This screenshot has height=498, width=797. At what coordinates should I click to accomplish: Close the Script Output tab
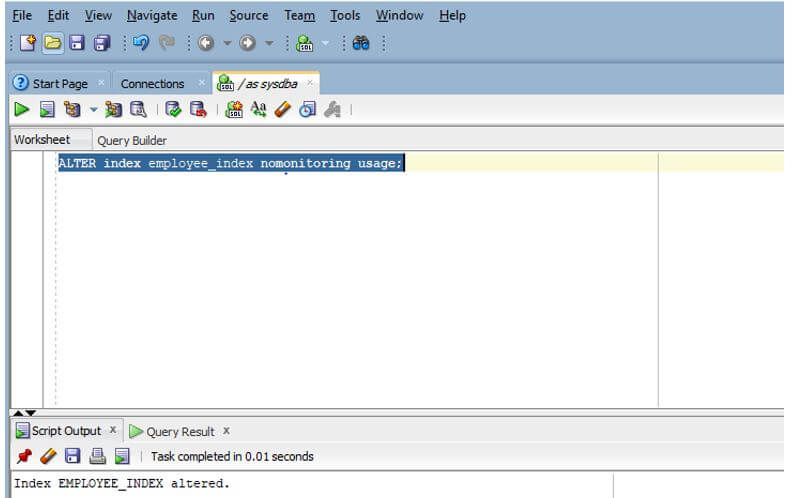click(x=113, y=430)
